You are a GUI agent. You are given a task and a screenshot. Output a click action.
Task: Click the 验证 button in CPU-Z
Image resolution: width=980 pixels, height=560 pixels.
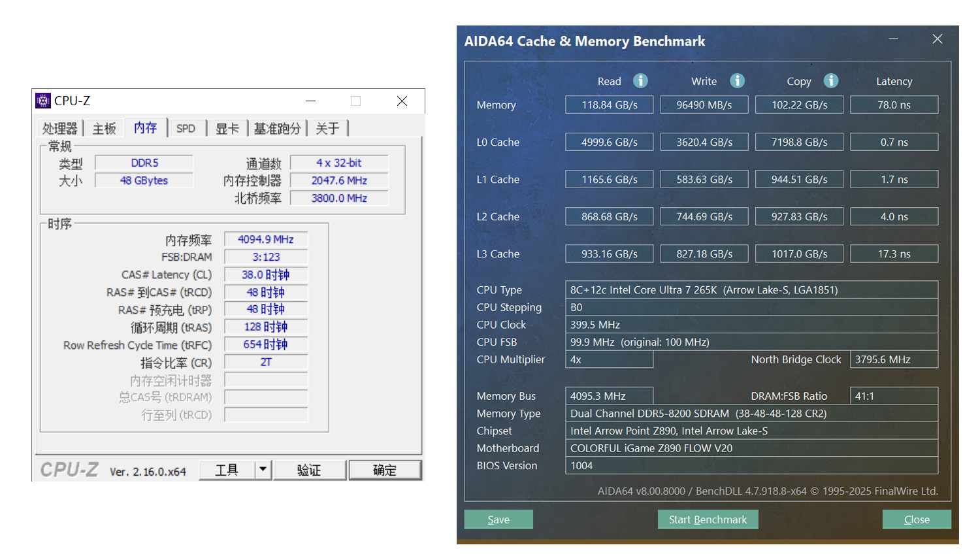coord(309,470)
